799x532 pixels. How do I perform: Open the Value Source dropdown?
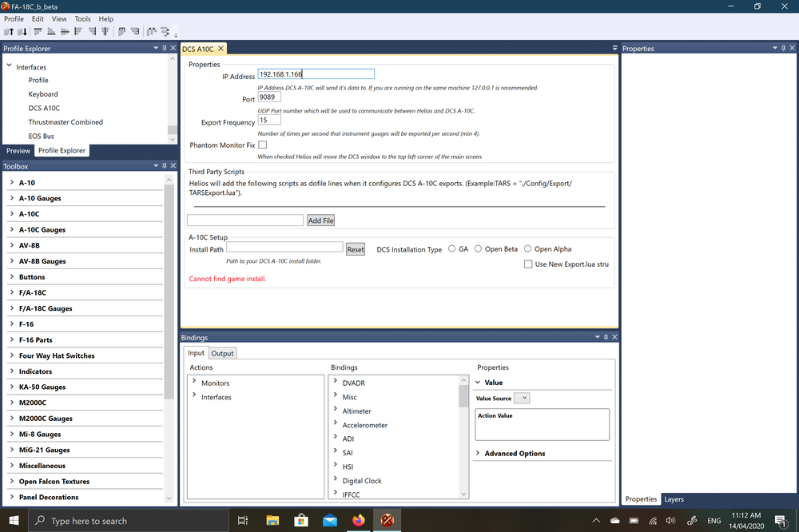pyautogui.click(x=522, y=398)
